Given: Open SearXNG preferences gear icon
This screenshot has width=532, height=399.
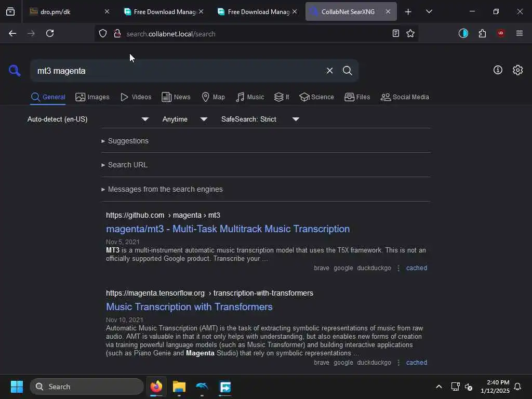Looking at the screenshot, I should coord(517,70).
